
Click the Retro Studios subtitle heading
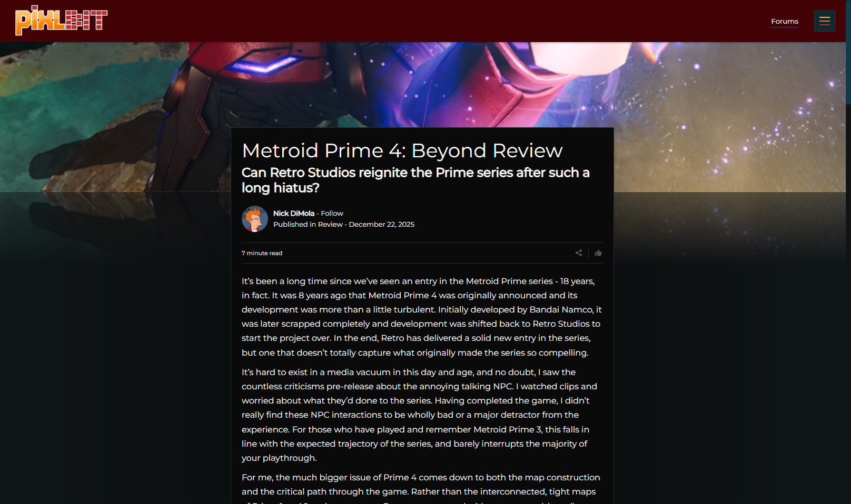tap(415, 180)
